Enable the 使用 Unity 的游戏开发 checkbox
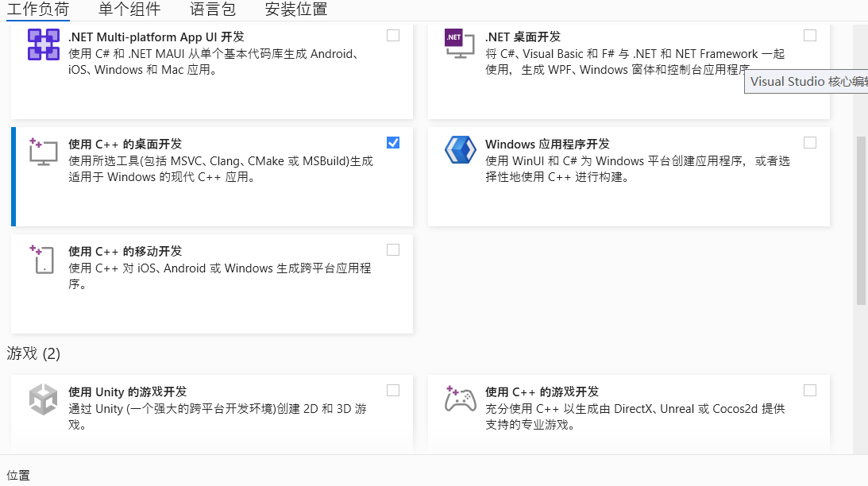 (x=393, y=391)
